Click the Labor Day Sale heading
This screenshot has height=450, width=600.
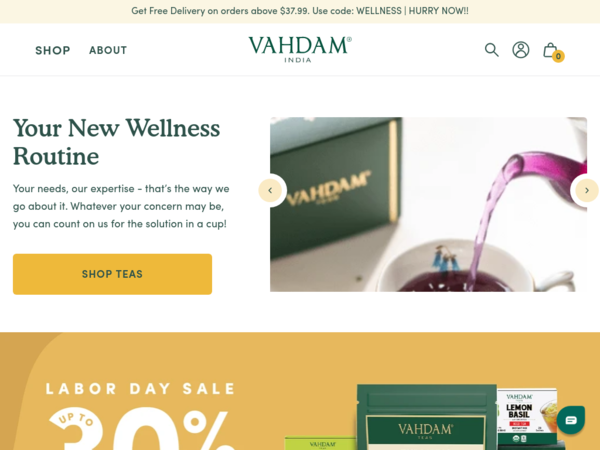pos(140,389)
